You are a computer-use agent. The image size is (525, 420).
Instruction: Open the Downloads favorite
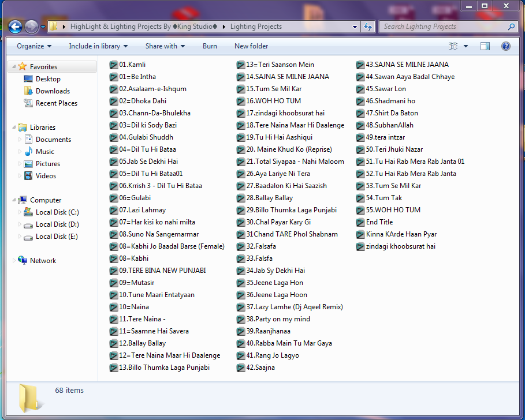(x=53, y=91)
